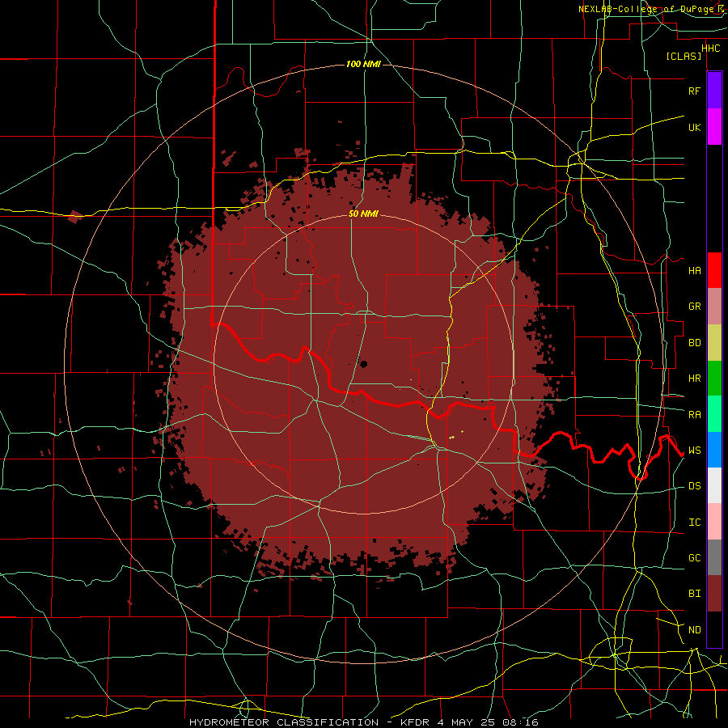
Task: Click the purple RF color swatch in legend
Action: [714, 91]
